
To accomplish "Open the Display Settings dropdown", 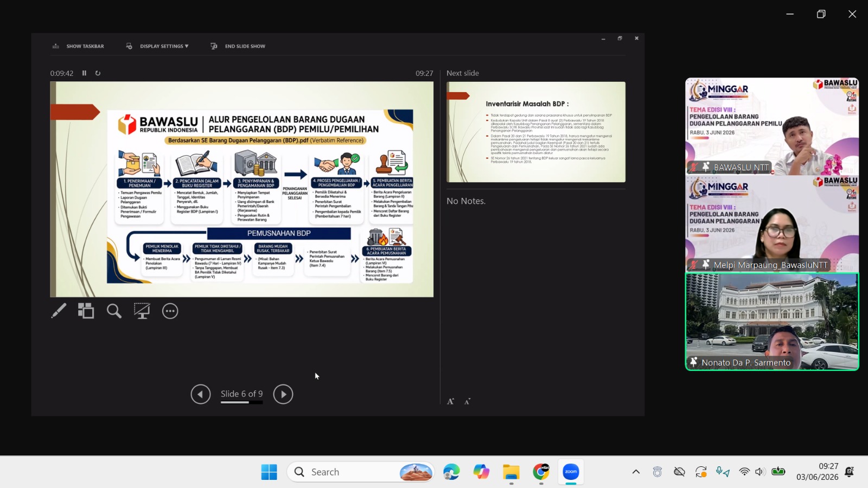I will coord(157,46).
